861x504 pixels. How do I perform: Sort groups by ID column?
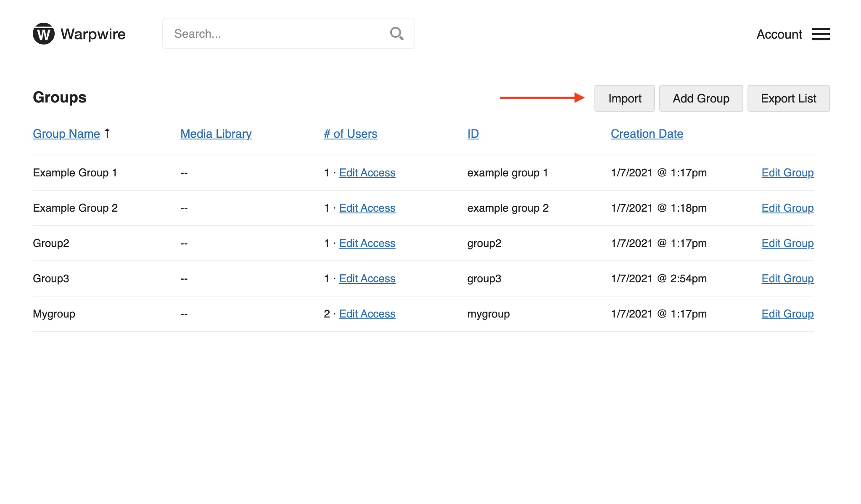tap(473, 134)
